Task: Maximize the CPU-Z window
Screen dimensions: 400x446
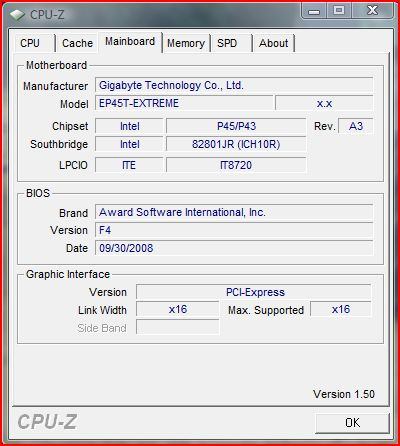Action: [339, 11]
